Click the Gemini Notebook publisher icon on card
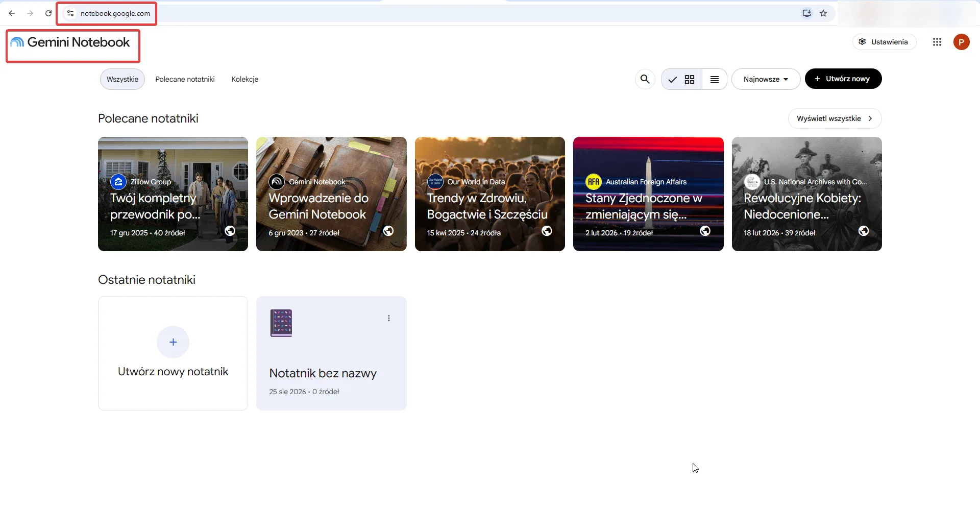Image resolution: width=980 pixels, height=507 pixels. [277, 182]
